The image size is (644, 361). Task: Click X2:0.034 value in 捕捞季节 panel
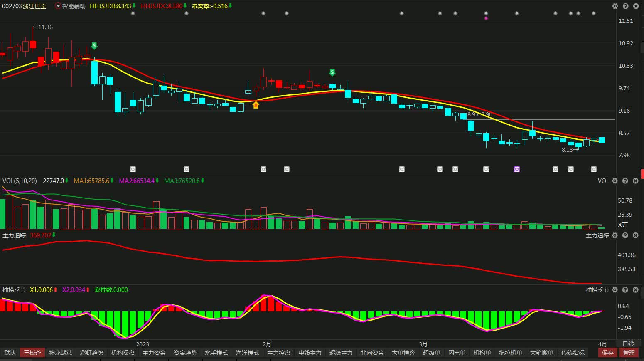coord(74,290)
